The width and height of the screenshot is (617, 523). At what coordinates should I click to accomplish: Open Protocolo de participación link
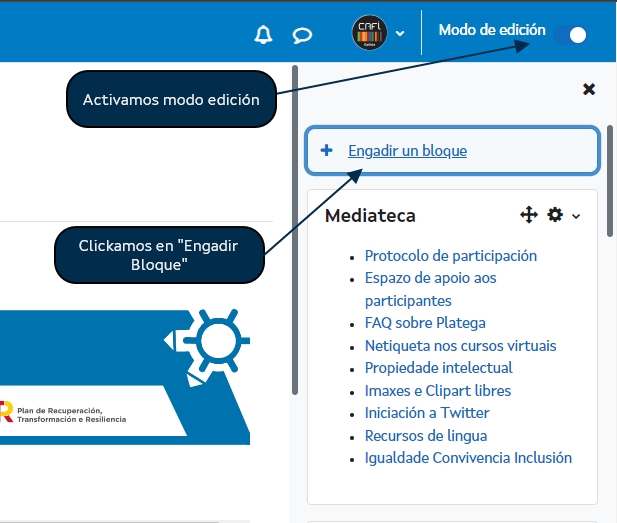coord(450,256)
